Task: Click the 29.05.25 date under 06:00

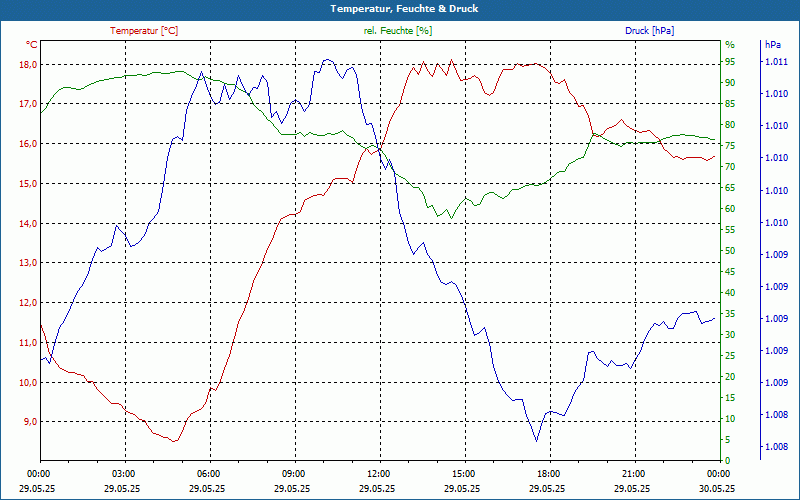Action: pyautogui.click(x=207, y=488)
